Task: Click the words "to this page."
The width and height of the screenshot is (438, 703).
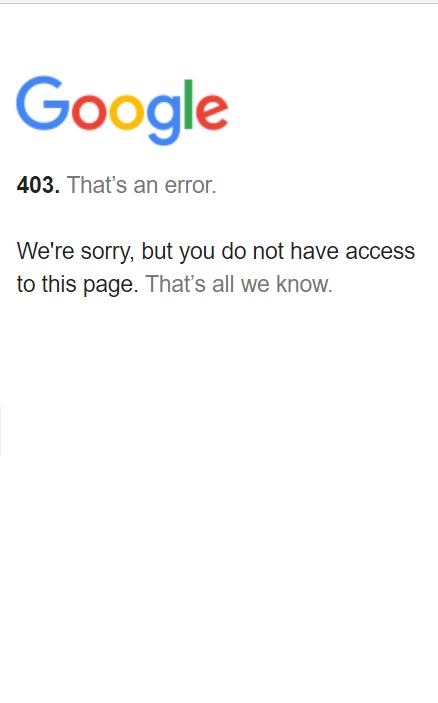Action: [78, 285]
